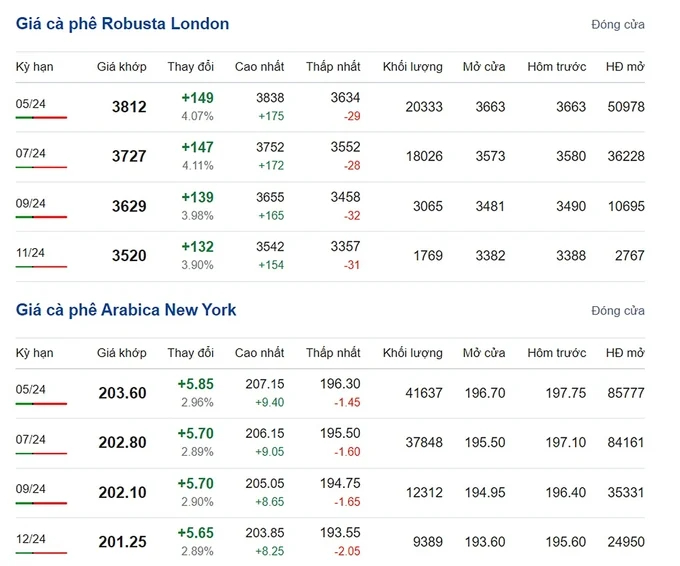
Task: Click the open interest value 85777
Action: click(626, 393)
